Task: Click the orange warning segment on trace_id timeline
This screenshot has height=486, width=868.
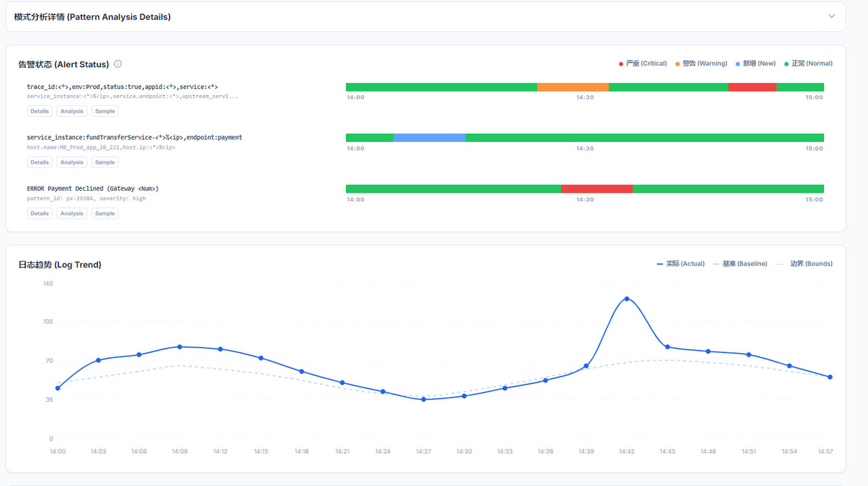Action: (572, 87)
